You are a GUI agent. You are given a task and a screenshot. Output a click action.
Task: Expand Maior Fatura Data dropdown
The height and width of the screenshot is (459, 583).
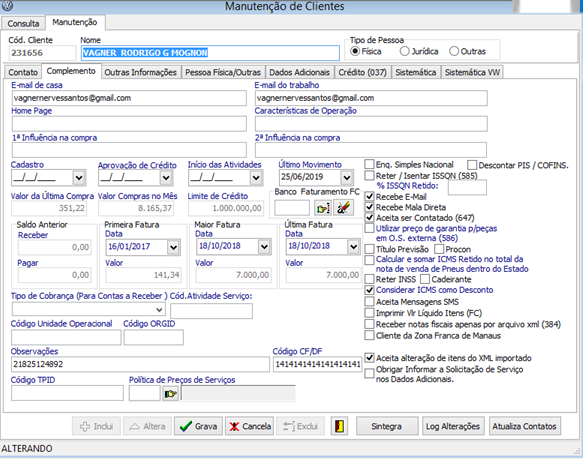click(264, 247)
